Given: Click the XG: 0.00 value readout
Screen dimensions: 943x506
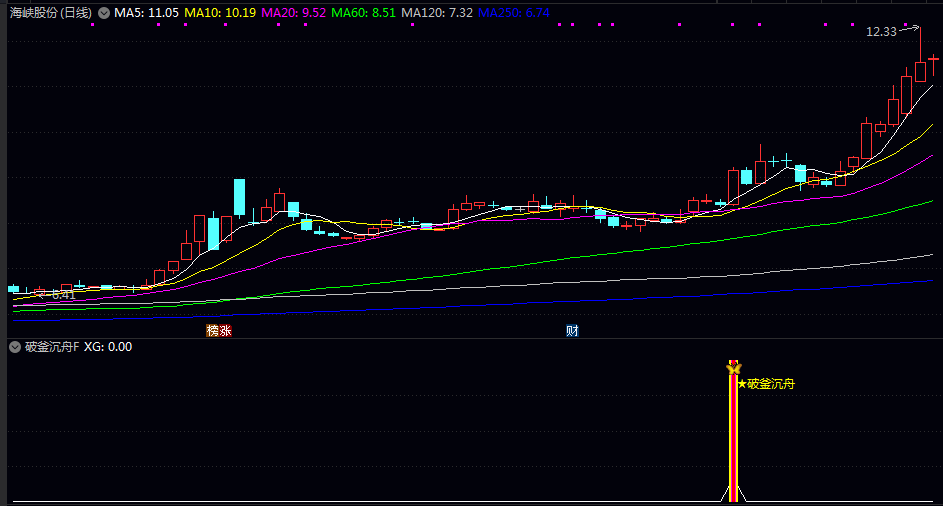Looking at the screenshot, I should [108, 347].
